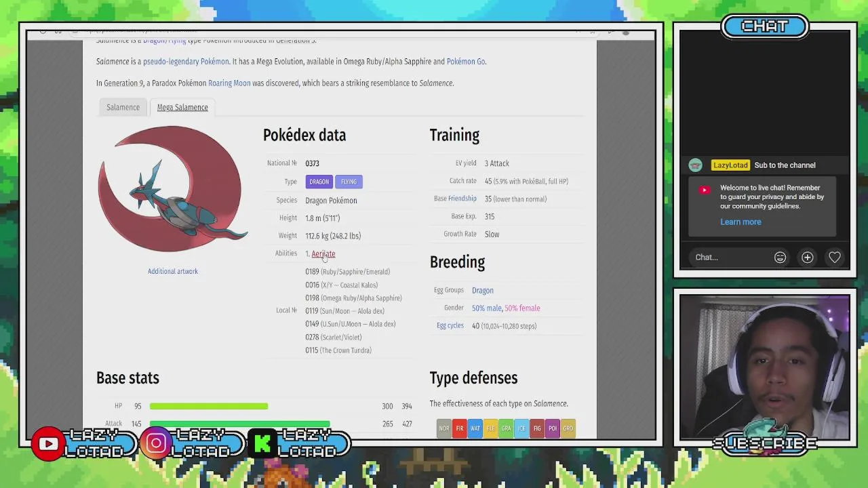Click the YouTube logo in bottom overlay
Screen dimensions: 868x488
pyautogui.click(x=48, y=445)
